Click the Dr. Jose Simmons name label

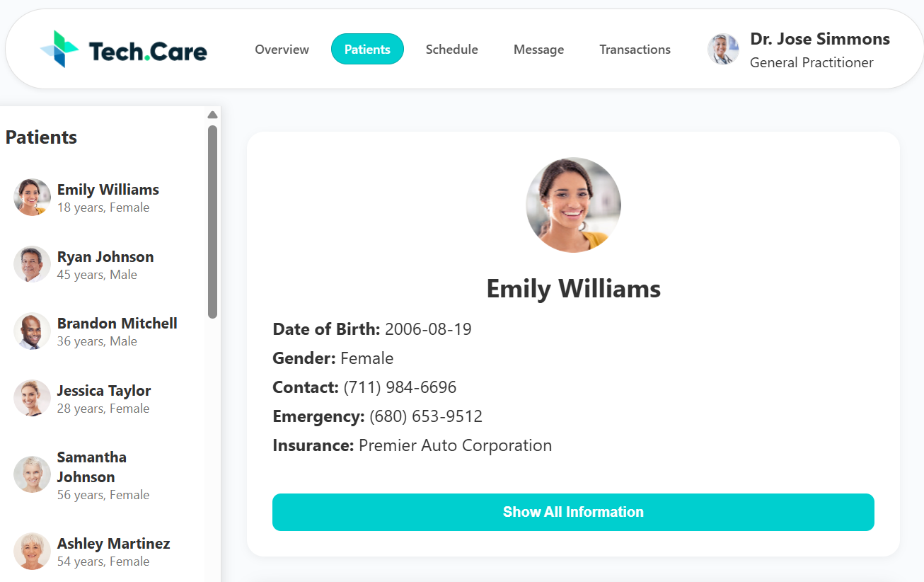pos(820,39)
